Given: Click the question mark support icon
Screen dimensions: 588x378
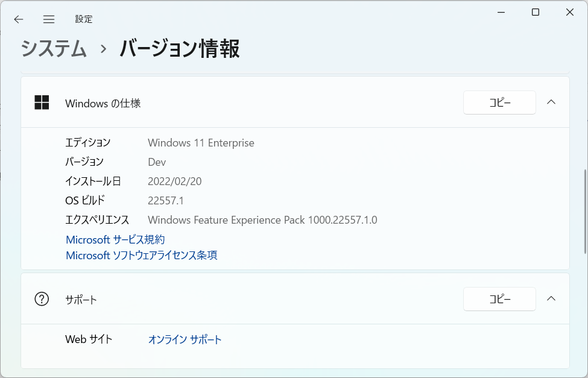Looking at the screenshot, I should click(42, 299).
